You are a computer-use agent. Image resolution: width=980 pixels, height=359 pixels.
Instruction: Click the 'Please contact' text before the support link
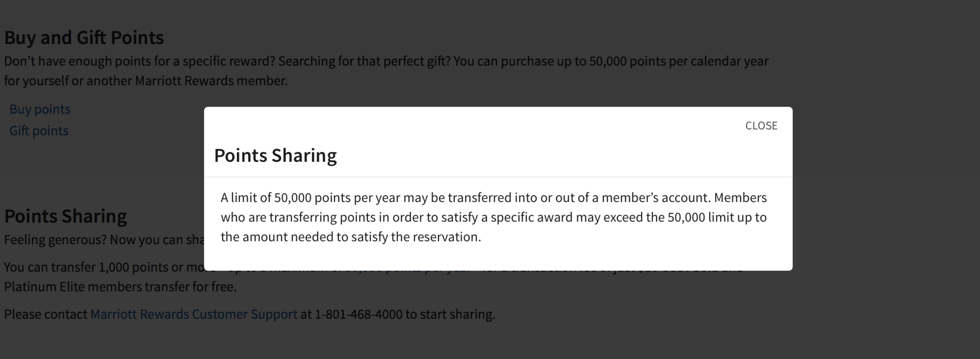[x=46, y=314]
